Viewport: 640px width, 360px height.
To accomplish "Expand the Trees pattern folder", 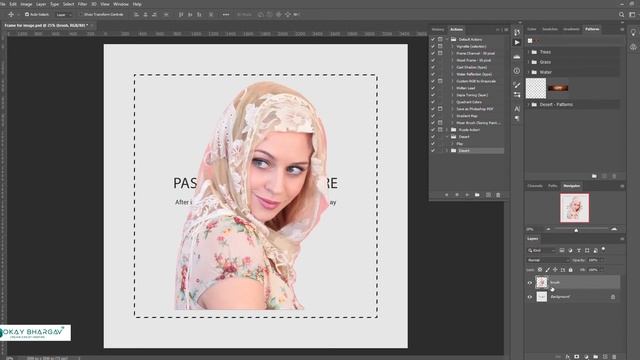I will (529, 52).
